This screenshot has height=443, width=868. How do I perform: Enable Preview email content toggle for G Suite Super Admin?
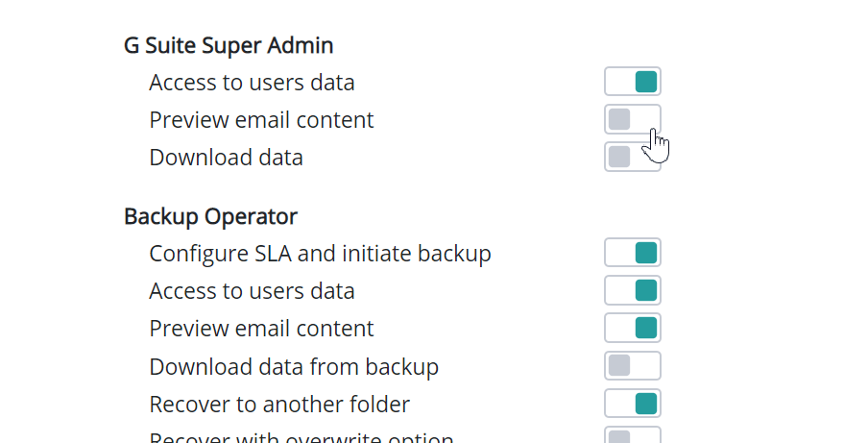[632, 119]
